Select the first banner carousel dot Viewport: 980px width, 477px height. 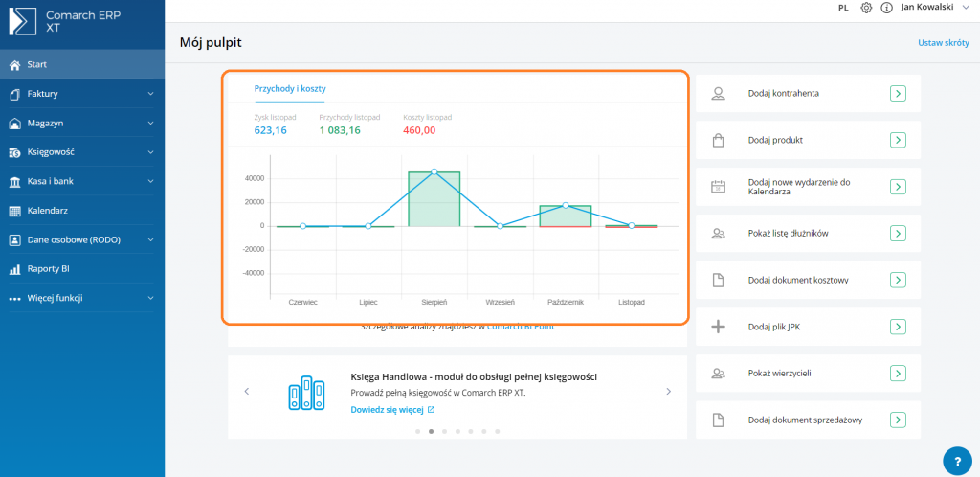coord(417,431)
